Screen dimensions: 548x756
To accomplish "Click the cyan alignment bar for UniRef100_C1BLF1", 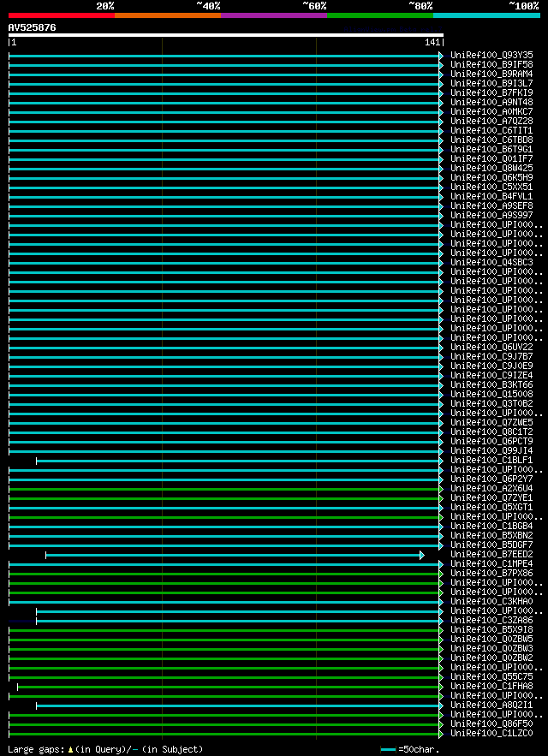I will click(239, 461).
